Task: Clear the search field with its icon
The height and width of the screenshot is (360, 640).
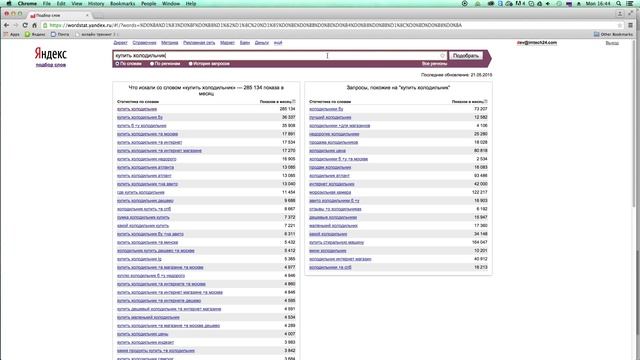Action: click(x=442, y=56)
